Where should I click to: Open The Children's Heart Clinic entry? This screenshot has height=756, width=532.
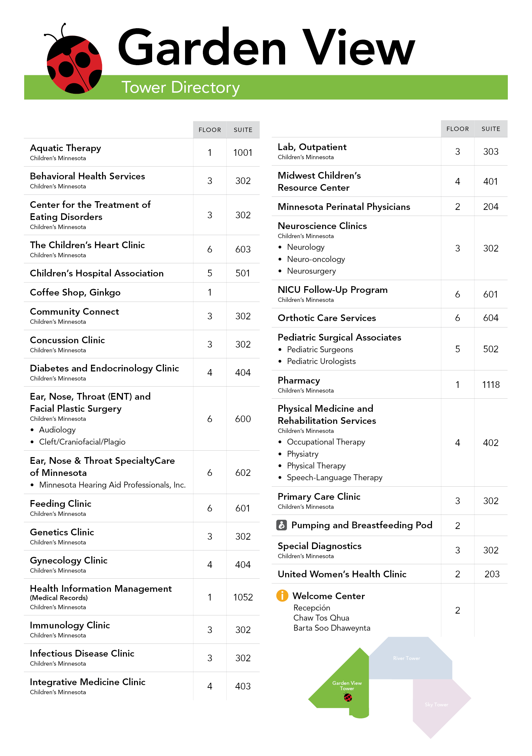tap(87, 245)
